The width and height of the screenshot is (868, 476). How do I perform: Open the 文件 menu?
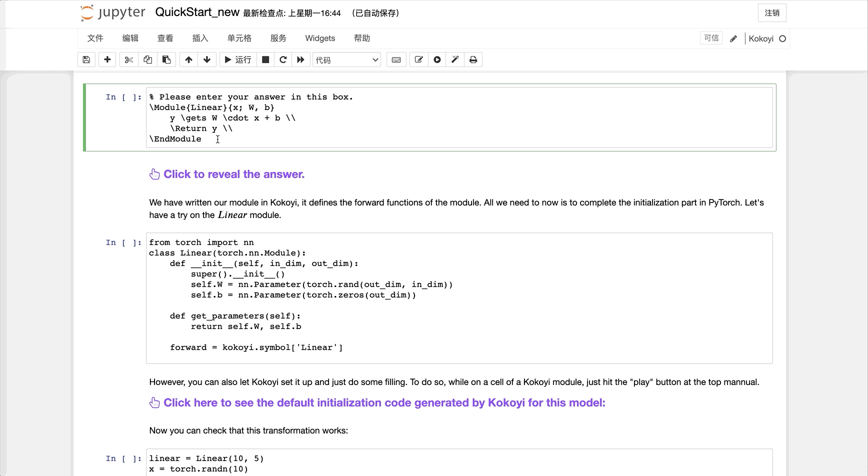pos(95,38)
